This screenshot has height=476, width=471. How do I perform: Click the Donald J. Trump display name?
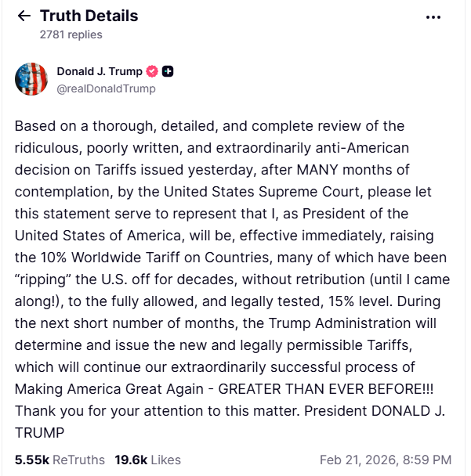tap(100, 71)
